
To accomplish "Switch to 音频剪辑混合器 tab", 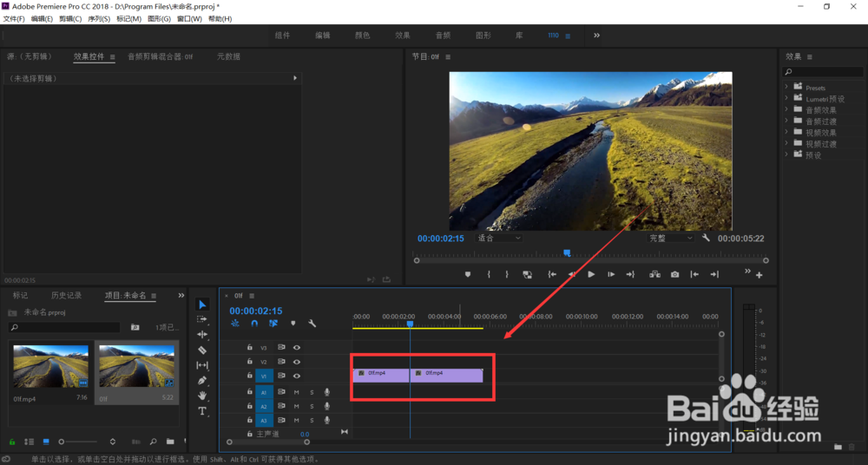I will pyautogui.click(x=161, y=56).
